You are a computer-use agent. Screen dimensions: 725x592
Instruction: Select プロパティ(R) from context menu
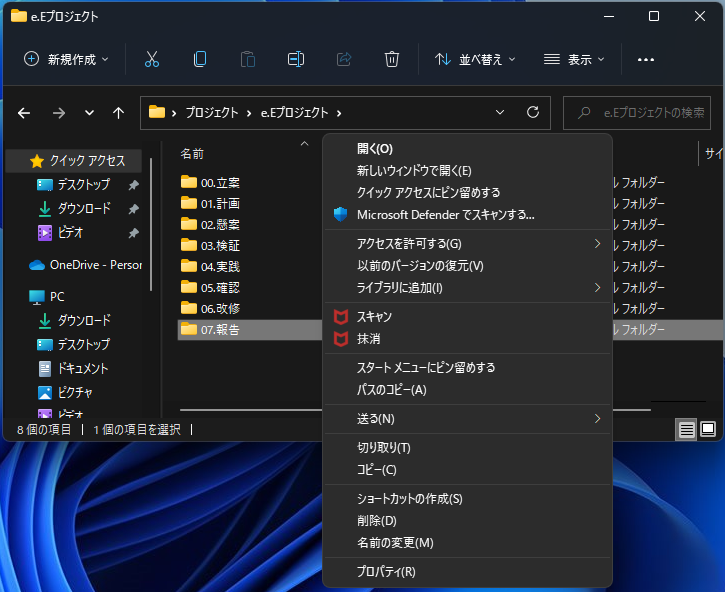(x=386, y=572)
